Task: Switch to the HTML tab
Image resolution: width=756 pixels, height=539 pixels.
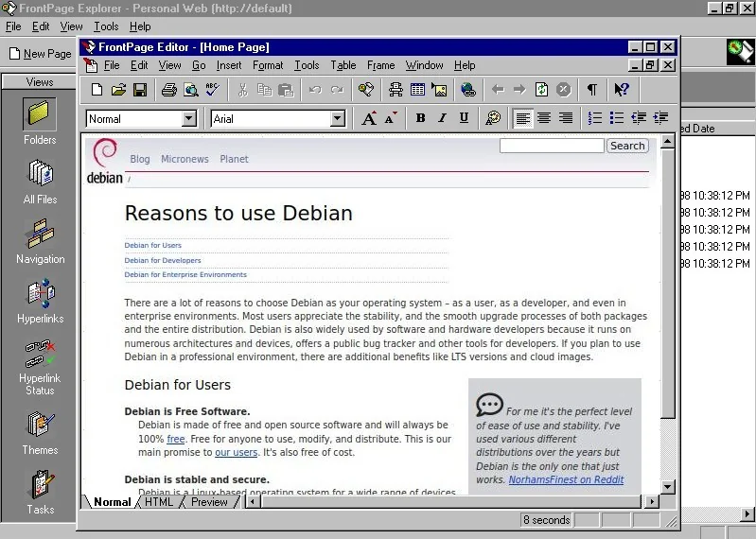Action: [x=159, y=502]
